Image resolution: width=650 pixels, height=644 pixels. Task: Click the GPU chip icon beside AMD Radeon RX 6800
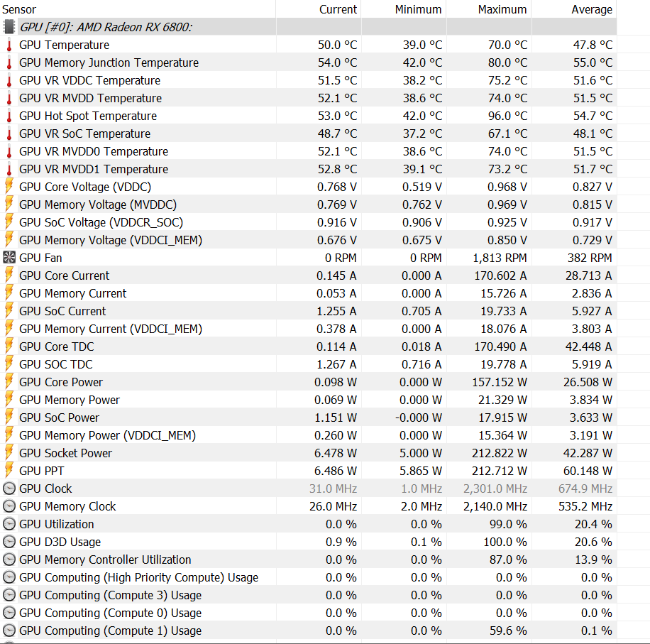9,27
